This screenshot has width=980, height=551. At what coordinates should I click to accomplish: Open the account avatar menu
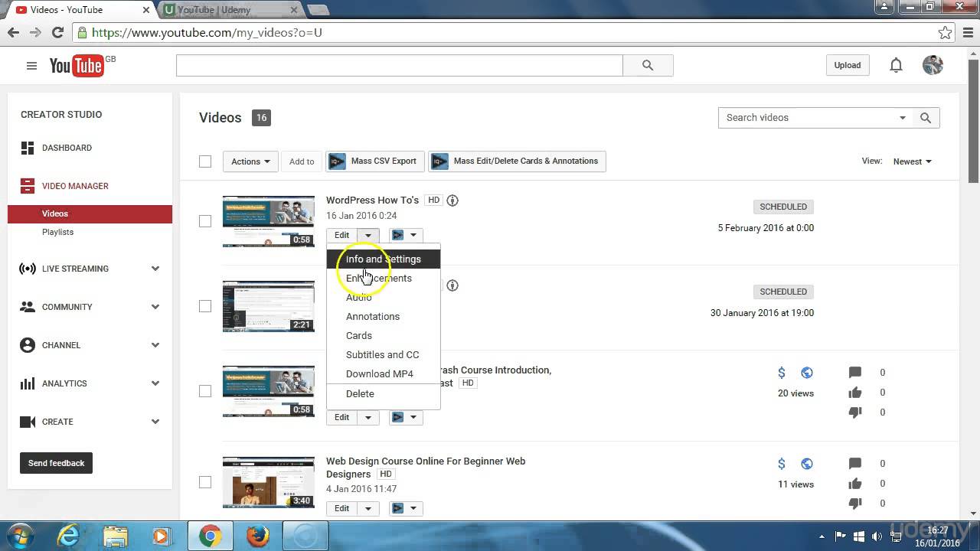[933, 65]
